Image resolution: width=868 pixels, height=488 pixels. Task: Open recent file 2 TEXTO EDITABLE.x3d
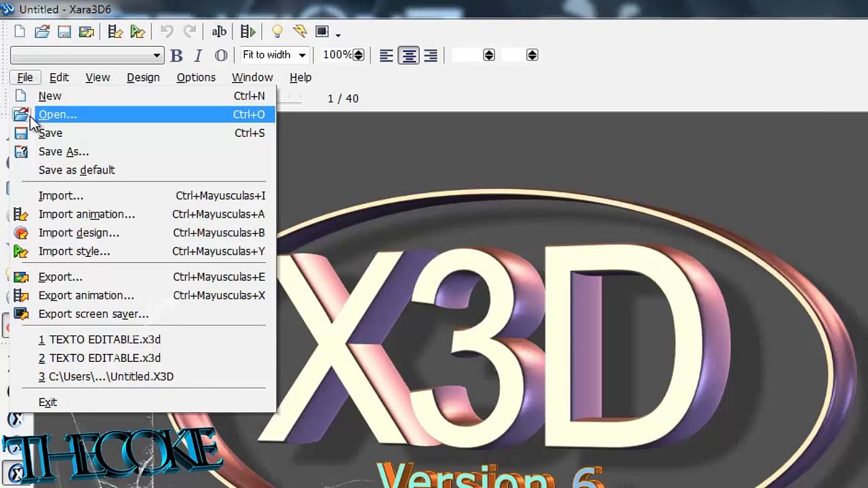[x=142, y=358]
